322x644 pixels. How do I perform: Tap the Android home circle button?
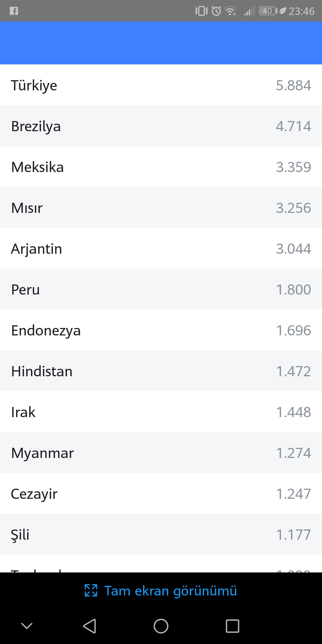[161, 626]
